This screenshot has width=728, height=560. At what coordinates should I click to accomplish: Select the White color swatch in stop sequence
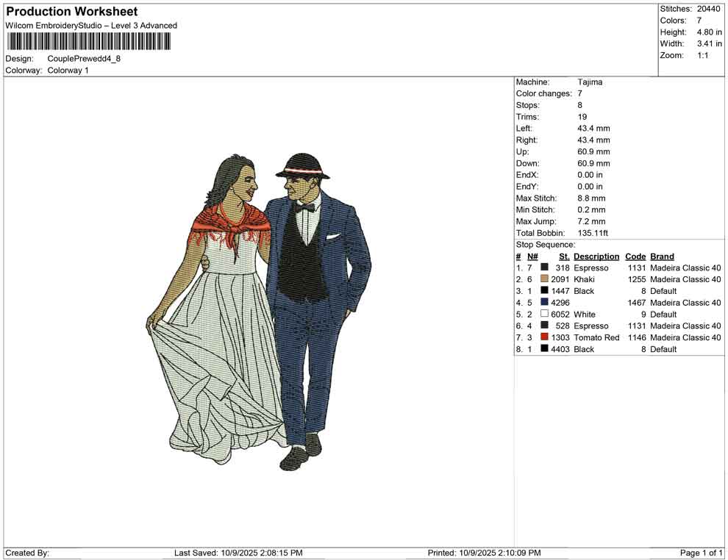(544, 315)
